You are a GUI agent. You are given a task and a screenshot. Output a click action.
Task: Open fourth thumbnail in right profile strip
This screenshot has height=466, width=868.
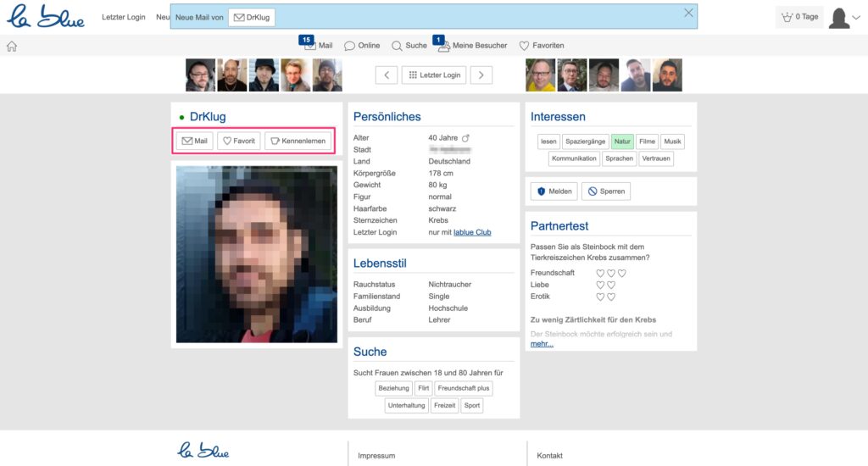636,75
